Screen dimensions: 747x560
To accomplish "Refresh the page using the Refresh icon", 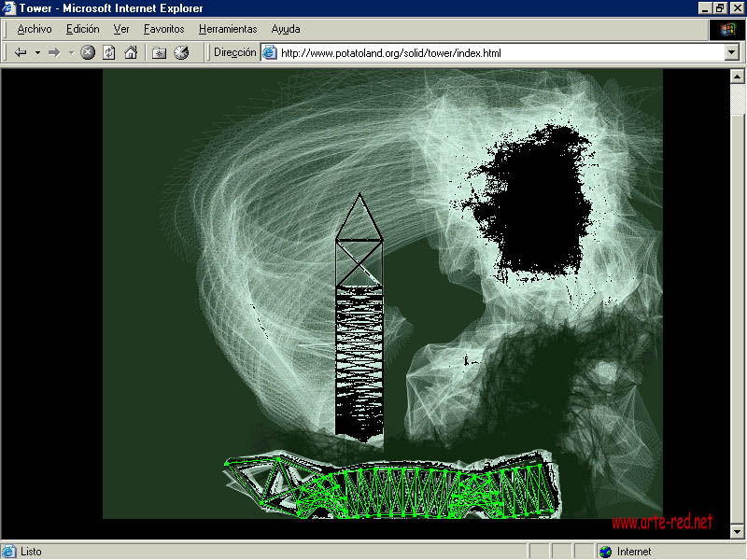I will click(109, 53).
